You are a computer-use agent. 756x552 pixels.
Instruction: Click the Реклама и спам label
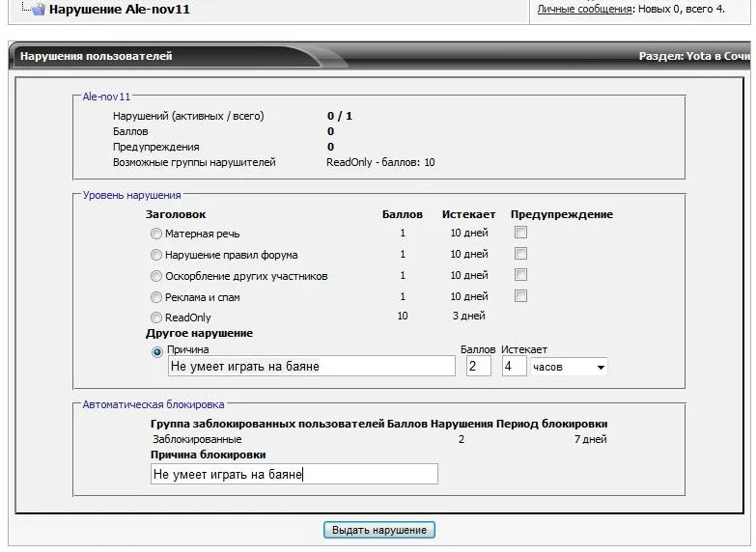pos(202,297)
